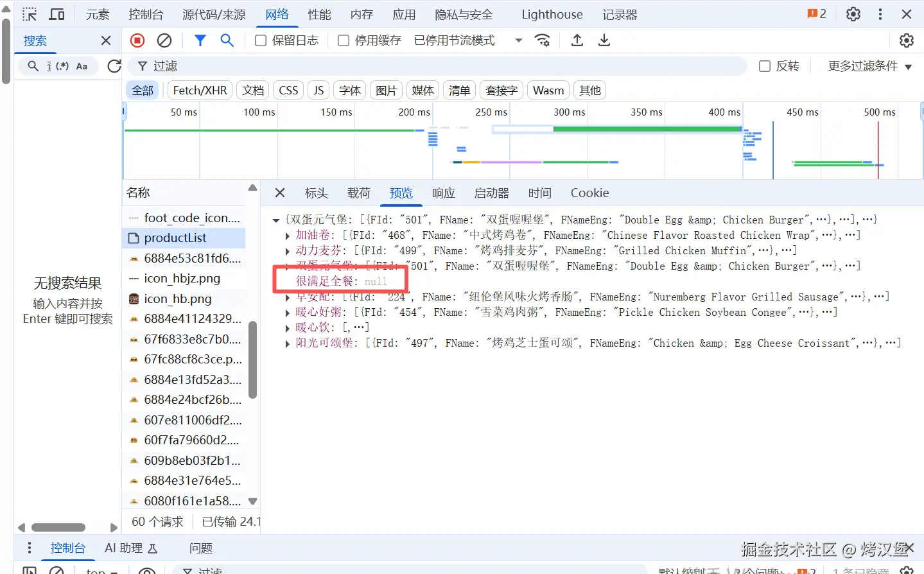
Task: Select the Fetch/XHR filter chip
Action: pos(199,90)
